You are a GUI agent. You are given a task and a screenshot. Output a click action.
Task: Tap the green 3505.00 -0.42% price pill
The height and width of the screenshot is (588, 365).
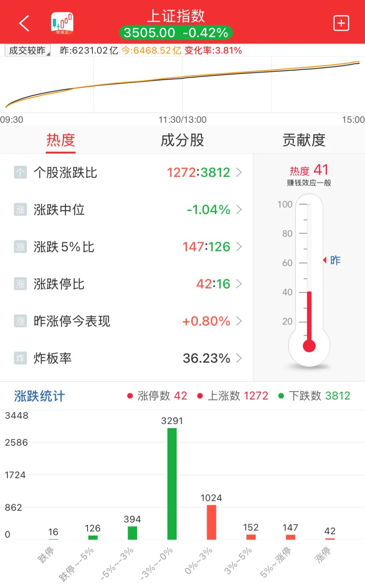[176, 33]
